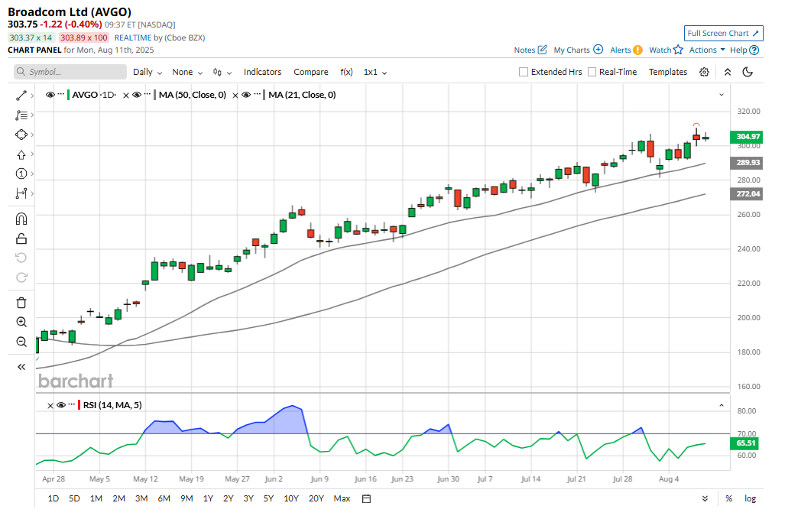The height and width of the screenshot is (532, 785).
Task: Toggle the magnet snap mode
Action: coord(21,219)
